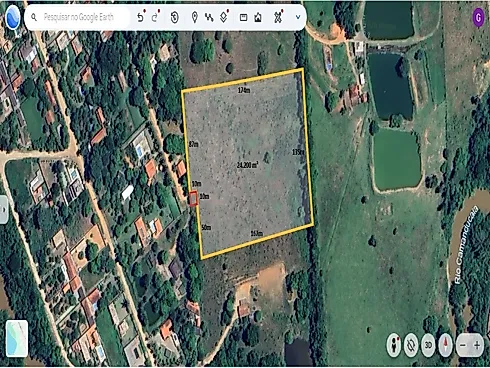Select the measure distance and area tool
The height and width of the screenshot is (368, 490).
coord(278,17)
